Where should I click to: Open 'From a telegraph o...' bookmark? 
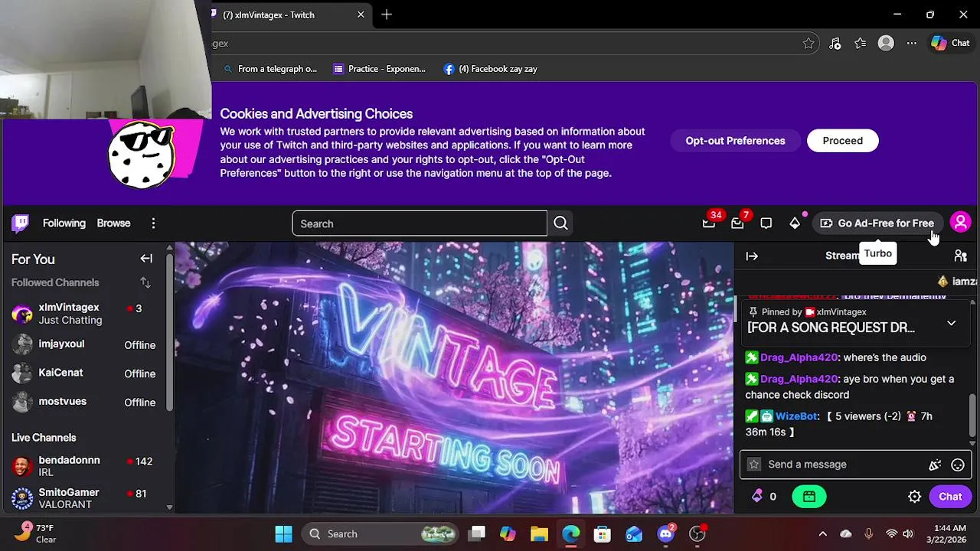pyautogui.click(x=270, y=69)
